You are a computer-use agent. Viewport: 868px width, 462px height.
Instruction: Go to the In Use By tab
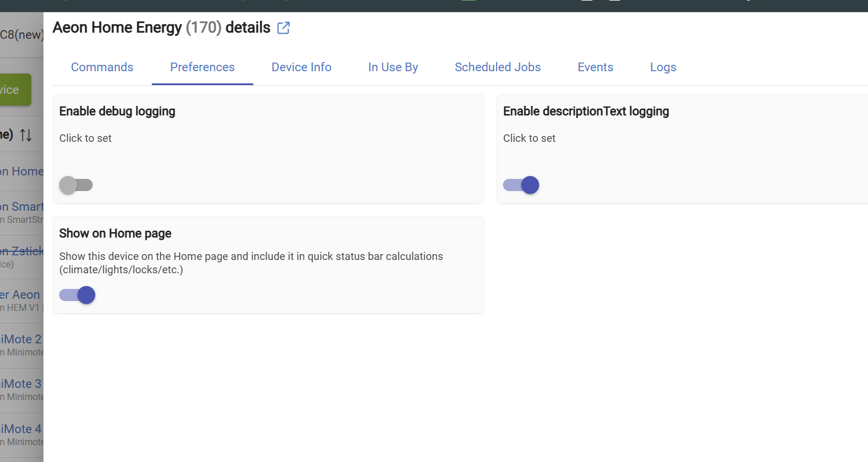tap(393, 67)
